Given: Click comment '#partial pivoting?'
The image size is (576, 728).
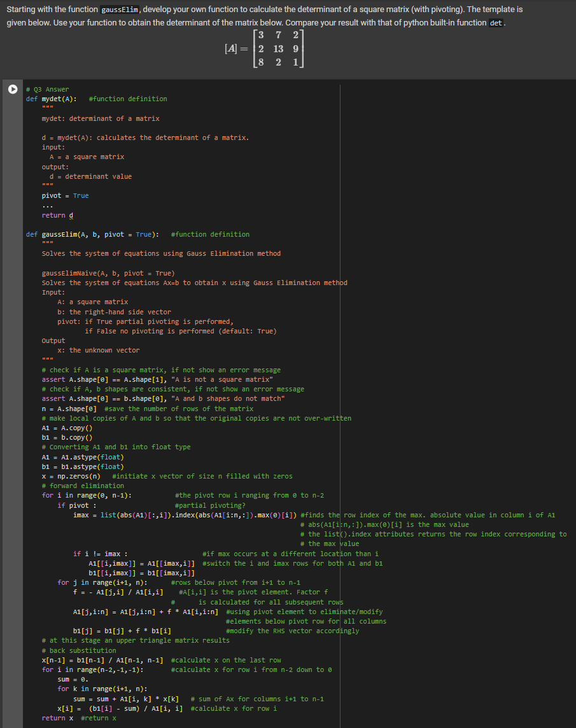Looking at the screenshot, I should pyautogui.click(x=210, y=505).
